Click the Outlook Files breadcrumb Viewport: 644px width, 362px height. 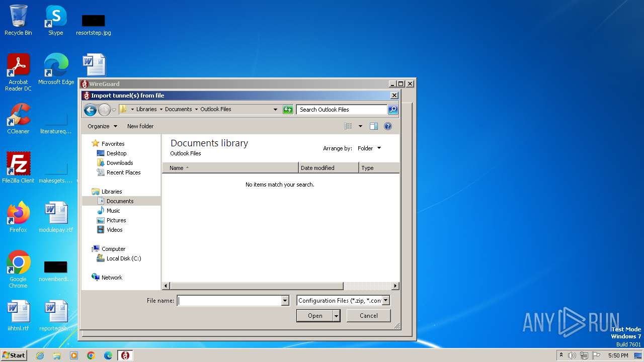coord(216,110)
